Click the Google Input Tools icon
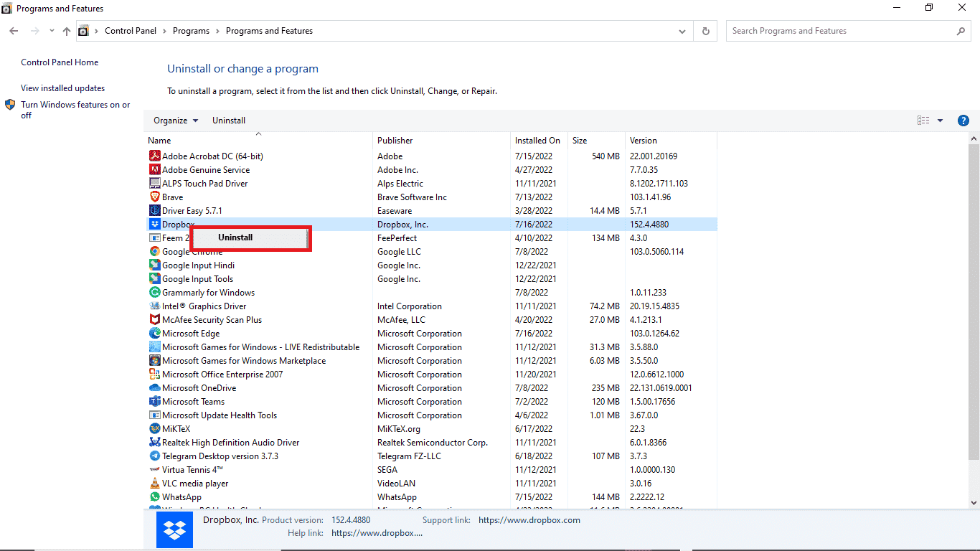This screenshot has width=980, height=551. 154,278
